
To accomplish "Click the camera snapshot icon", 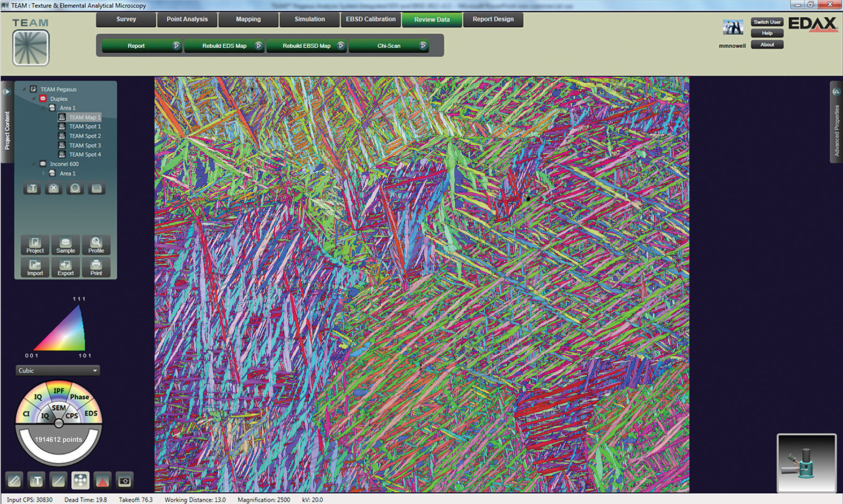I will tap(124, 480).
